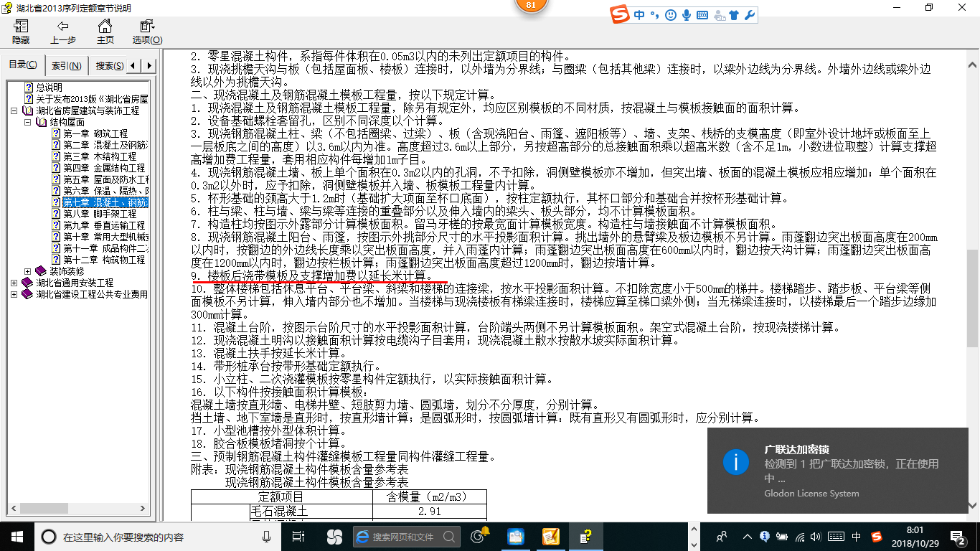Click the Sogou input method S logo
This screenshot has width=980, height=551.
coord(620,14)
